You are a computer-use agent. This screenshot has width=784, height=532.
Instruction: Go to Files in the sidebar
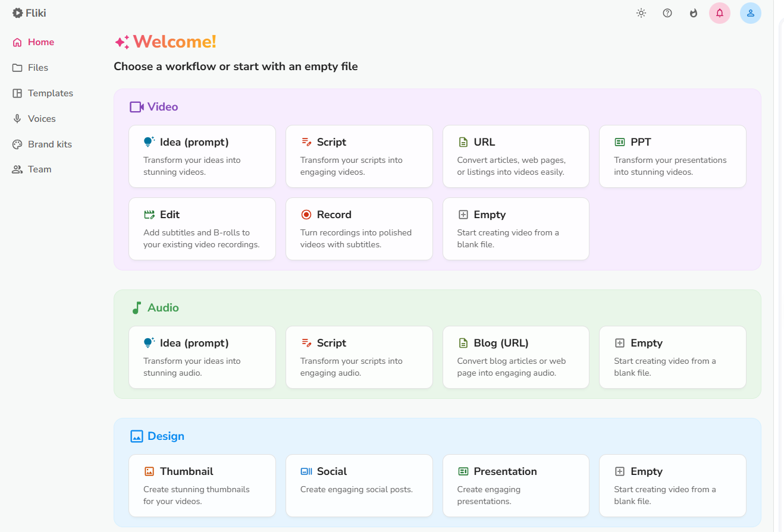click(37, 68)
